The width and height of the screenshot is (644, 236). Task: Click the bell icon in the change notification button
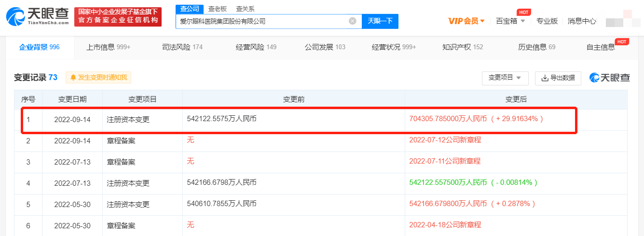73,78
